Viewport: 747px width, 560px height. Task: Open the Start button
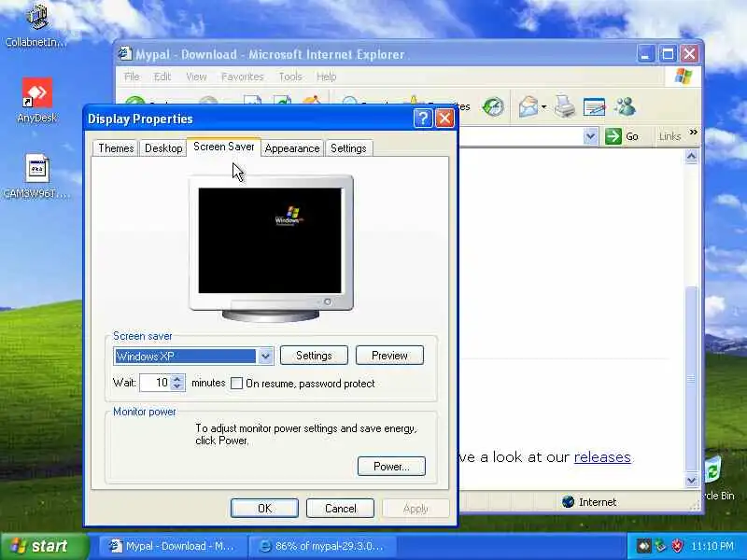pyautogui.click(x=44, y=546)
